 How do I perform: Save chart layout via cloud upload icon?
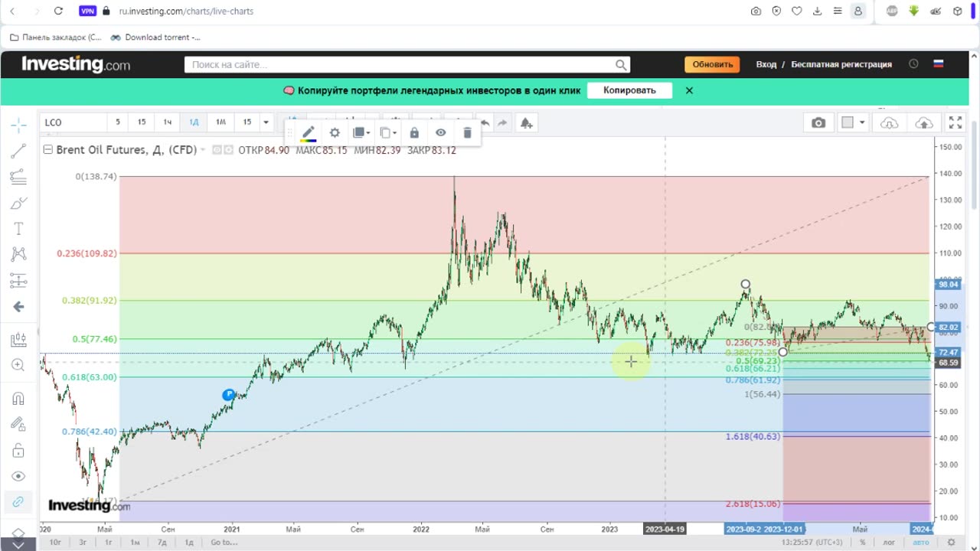(924, 122)
